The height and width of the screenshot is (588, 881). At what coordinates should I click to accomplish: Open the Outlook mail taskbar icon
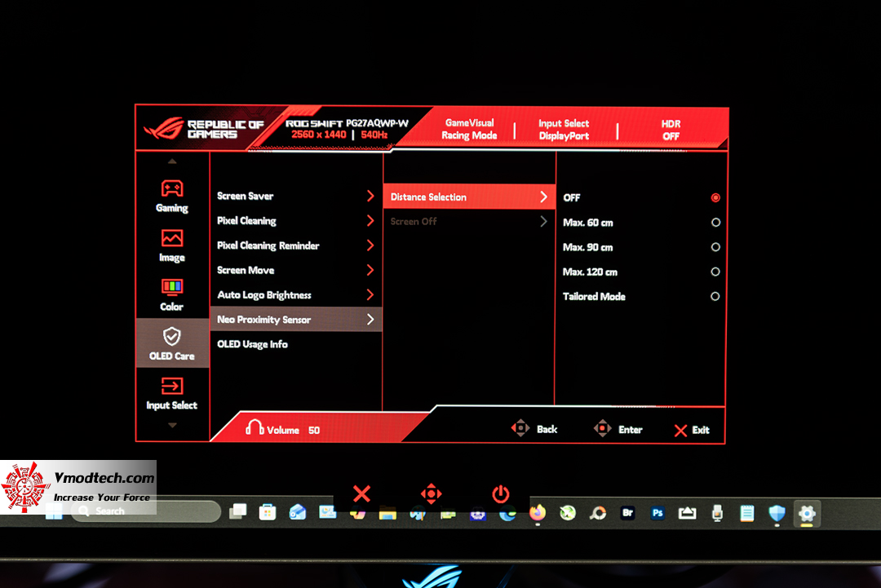298,512
